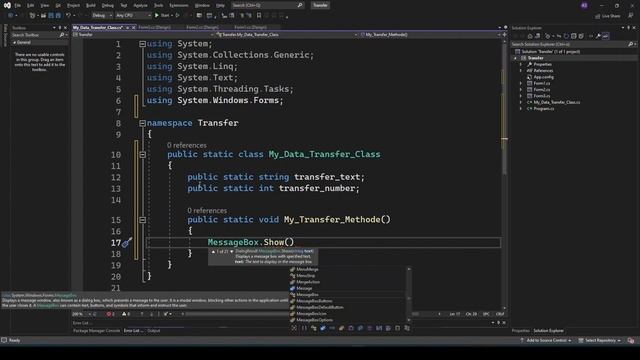Collapse the General toolbox group
Screen dimensions: 640x360
pos(15,42)
